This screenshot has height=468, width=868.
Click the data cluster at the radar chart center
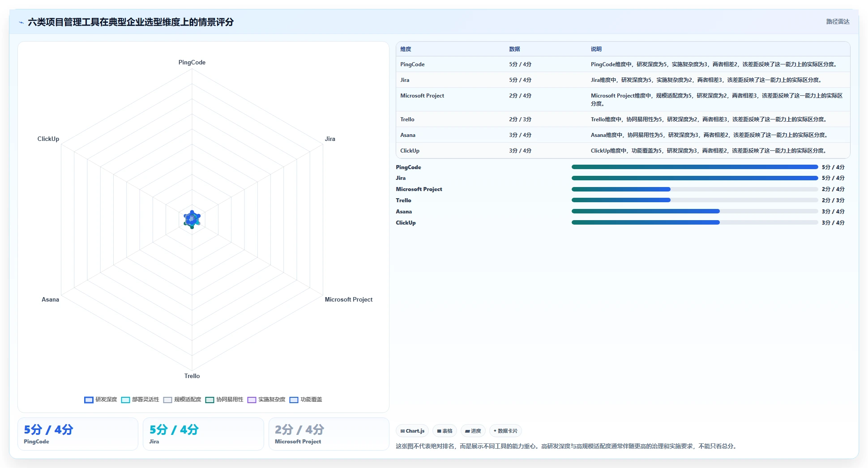tap(192, 219)
